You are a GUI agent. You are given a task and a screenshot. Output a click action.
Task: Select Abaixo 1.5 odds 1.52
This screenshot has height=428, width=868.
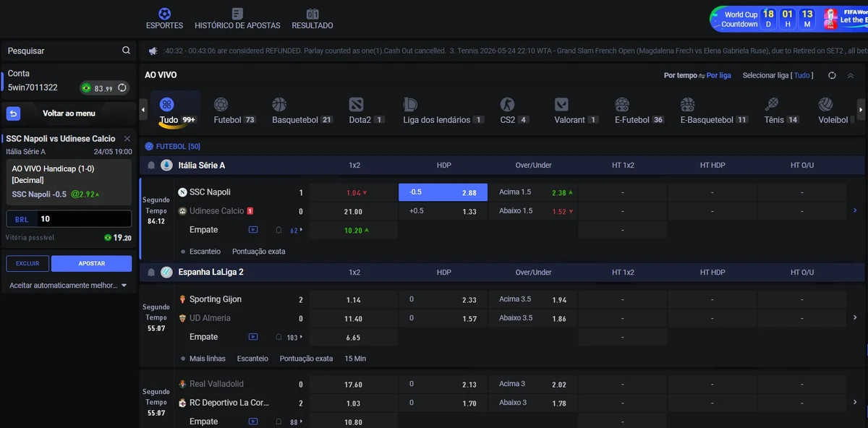(x=533, y=211)
